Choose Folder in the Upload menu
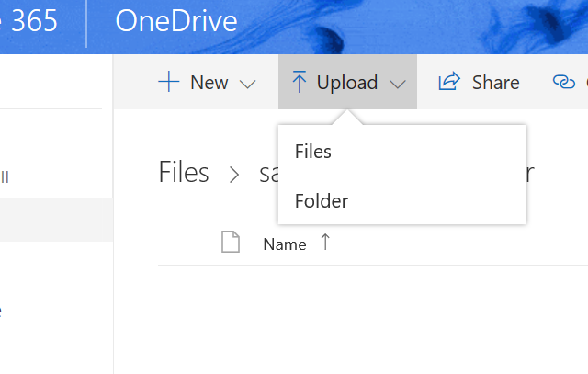This screenshot has width=588, height=374. click(322, 200)
